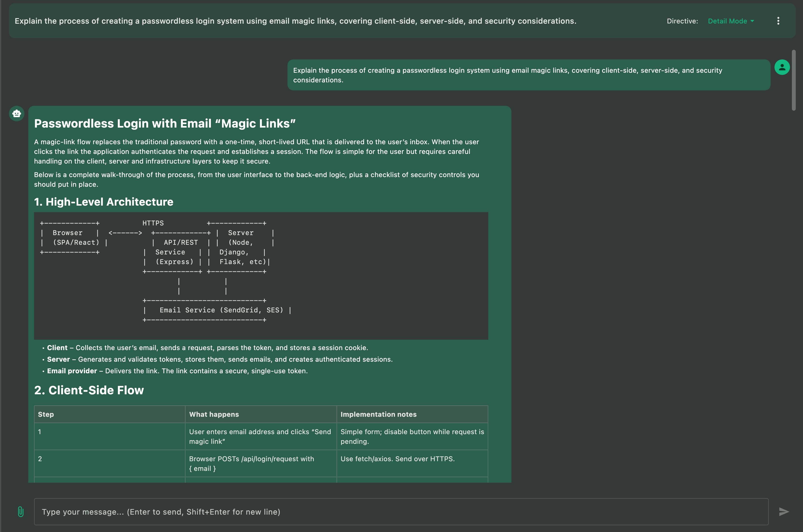803x532 pixels.
Task: Click the user avatar icon
Action: 782,67
